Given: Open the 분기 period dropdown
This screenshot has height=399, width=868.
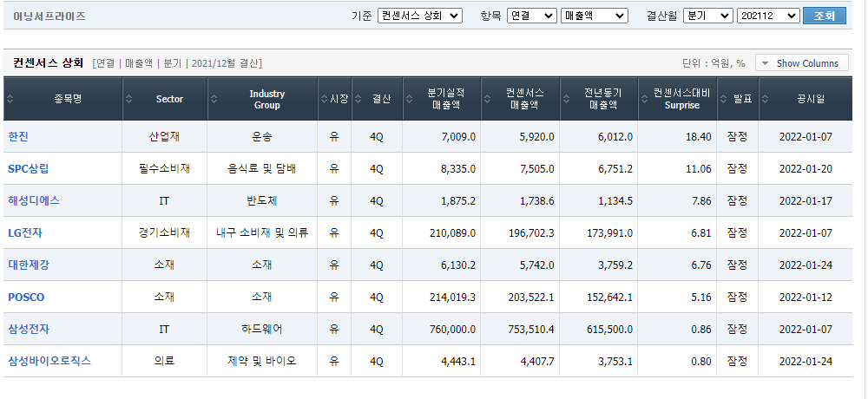Looking at the screenshot, I should click(708, 16).
